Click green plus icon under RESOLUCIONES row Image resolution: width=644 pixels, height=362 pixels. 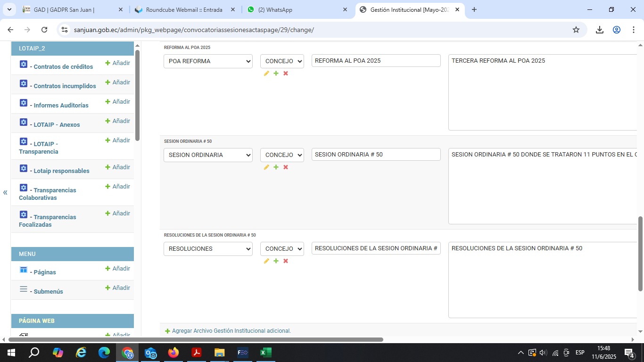[x=276, y=261]
